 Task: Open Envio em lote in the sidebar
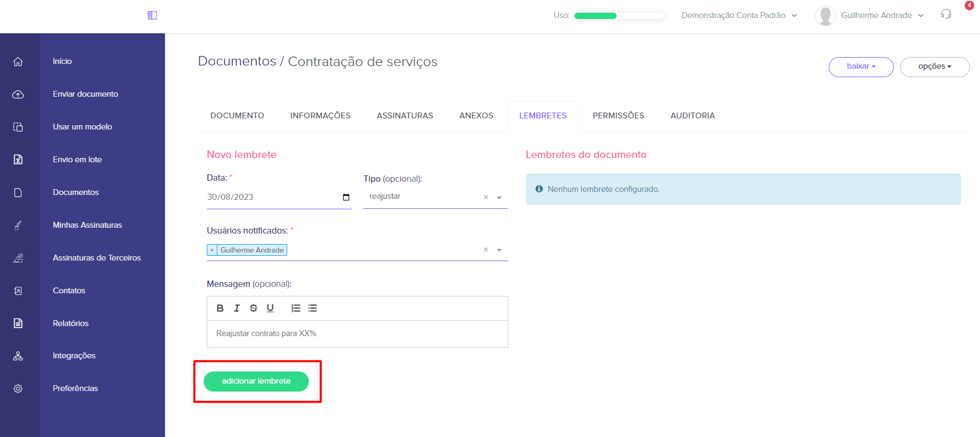point(77,160)
